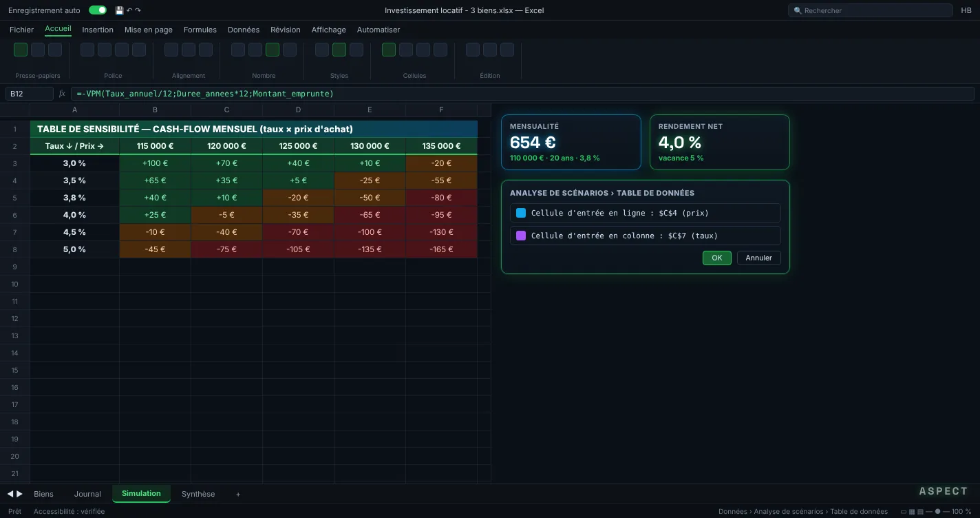Click the redo arrow icon

click(x=138, y=10)
